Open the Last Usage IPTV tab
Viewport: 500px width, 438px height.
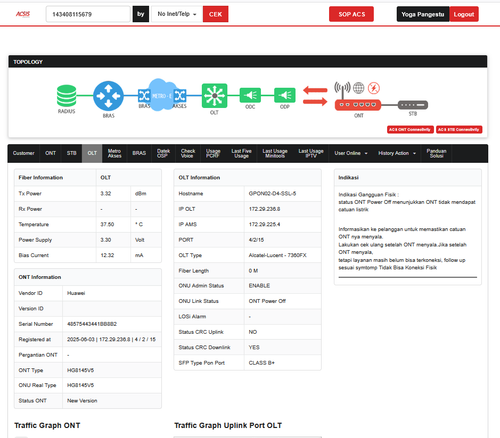(311, 153)
